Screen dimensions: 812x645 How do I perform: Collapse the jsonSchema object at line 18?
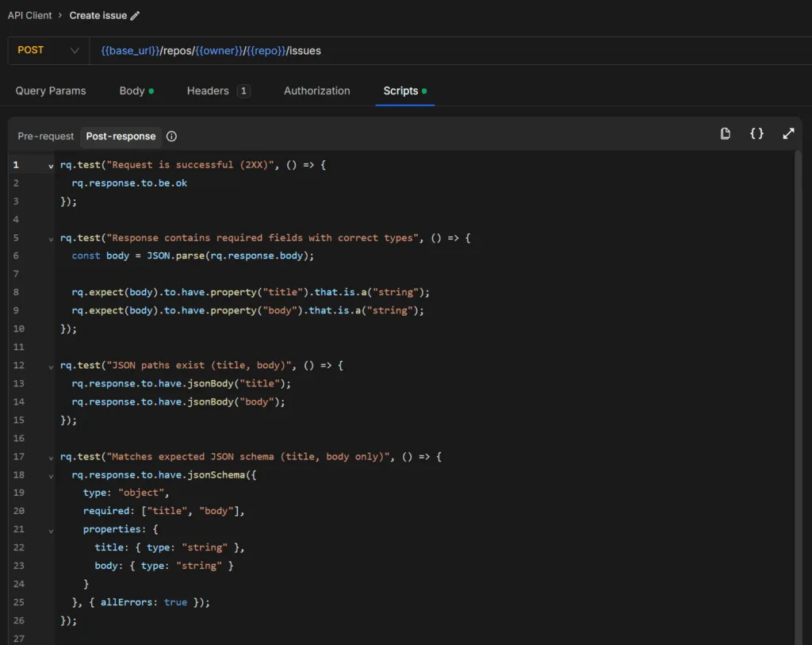[51, 475]
